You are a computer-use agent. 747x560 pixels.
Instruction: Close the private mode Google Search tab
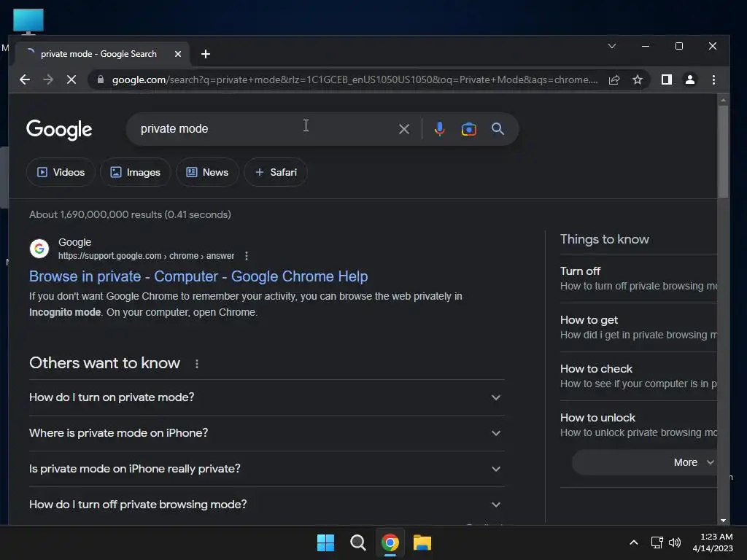(178, 54)
